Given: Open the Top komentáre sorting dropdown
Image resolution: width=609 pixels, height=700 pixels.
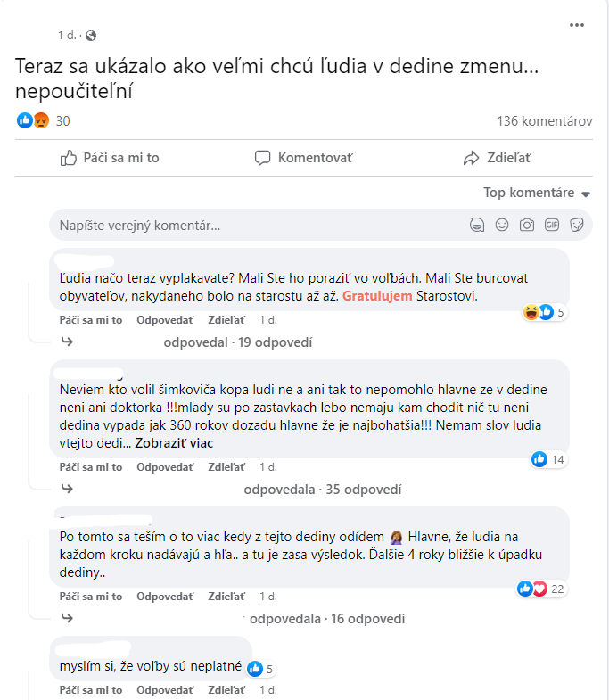Looking at the screenshot, I should tap(537, 193).
